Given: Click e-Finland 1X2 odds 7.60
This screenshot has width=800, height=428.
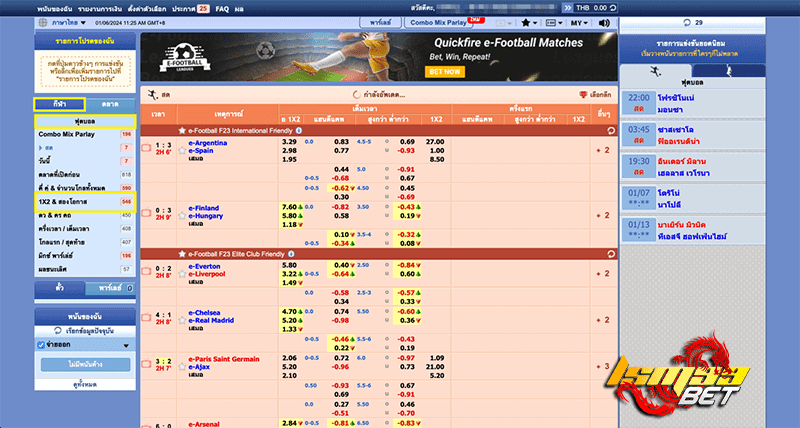Looking at the screenshot, I should pyautogui.click(x=289, y=207).
